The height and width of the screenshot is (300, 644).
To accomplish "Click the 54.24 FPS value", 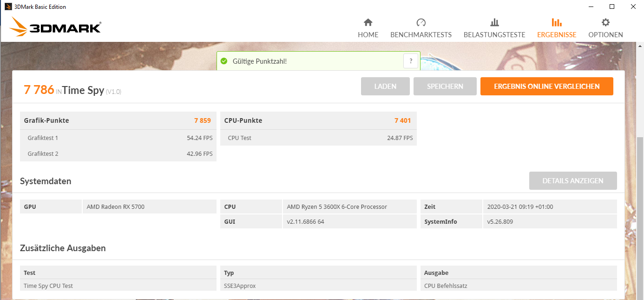I will [200, 138].
